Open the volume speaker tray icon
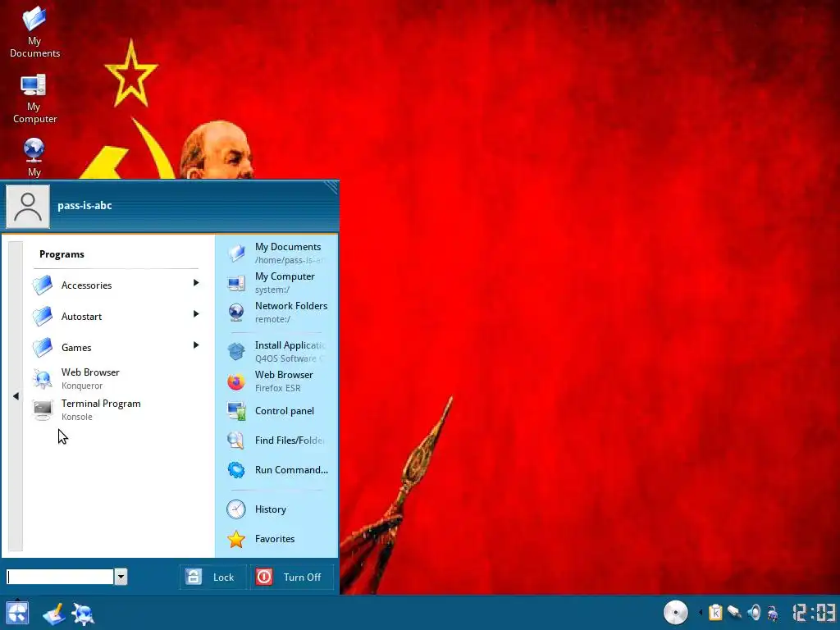This screenshot has height=630, width=840. point(754,612)
